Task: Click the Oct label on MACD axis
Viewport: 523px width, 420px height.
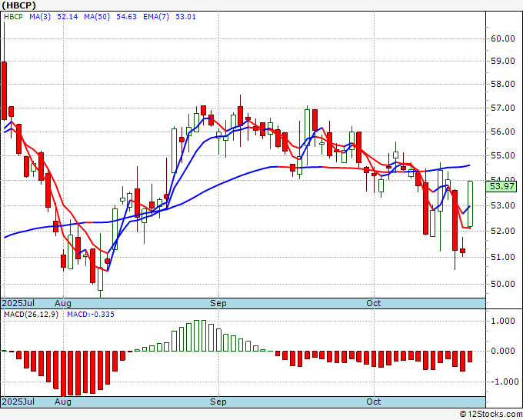Action: click(x=373, y=402)
